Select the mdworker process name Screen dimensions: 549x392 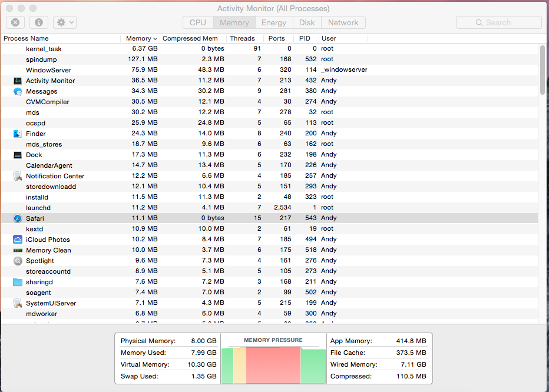pyautogui.click(x=41, y=314)
